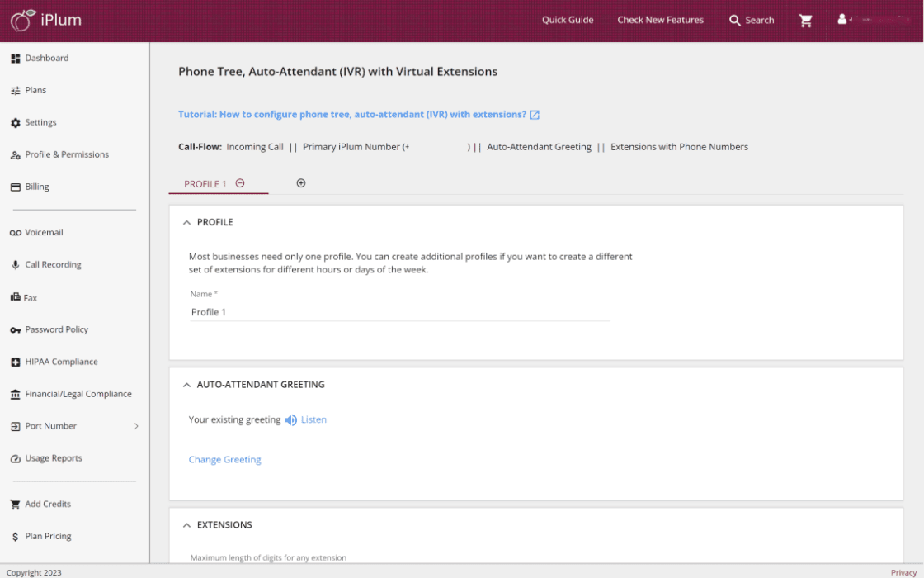
Task: Click the iPlum logo
Action: 46,21
